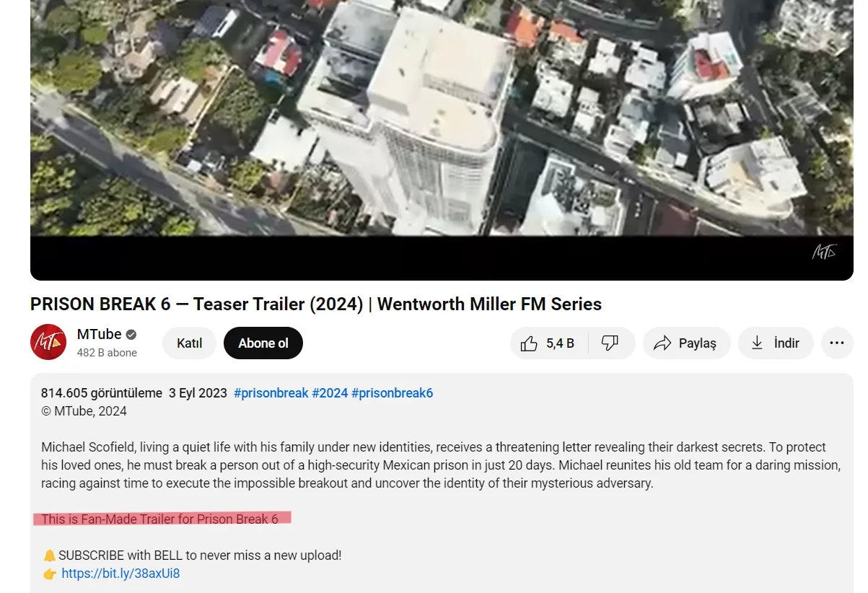The image size is (868, 593).
Task: Open the #prisonbreak6 hashtag link
Action: tap(392, 393)
